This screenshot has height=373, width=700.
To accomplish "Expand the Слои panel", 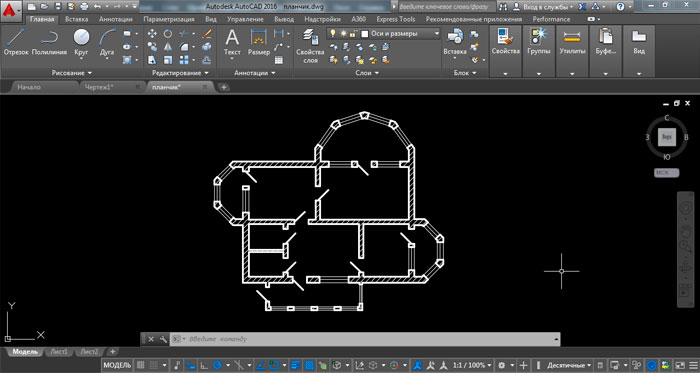I will click(367, 72).
